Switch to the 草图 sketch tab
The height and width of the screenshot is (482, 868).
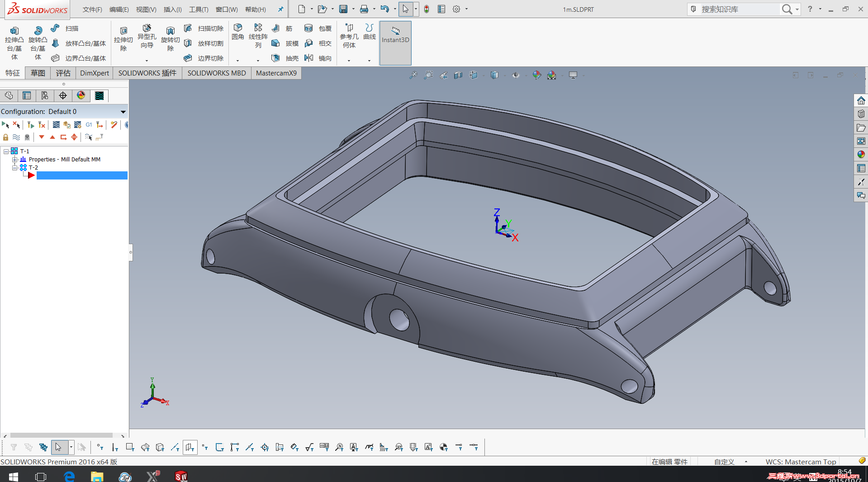pyautogui.click(x=38, y=73)
